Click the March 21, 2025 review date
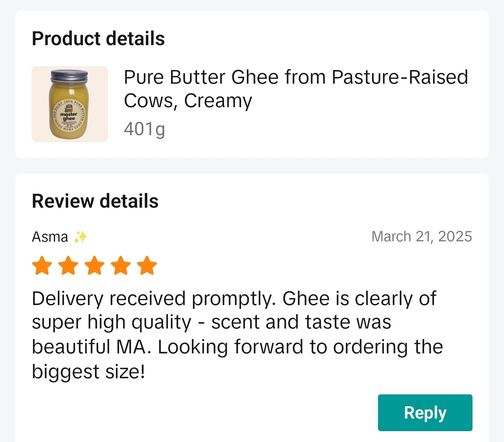 point(422,237)
